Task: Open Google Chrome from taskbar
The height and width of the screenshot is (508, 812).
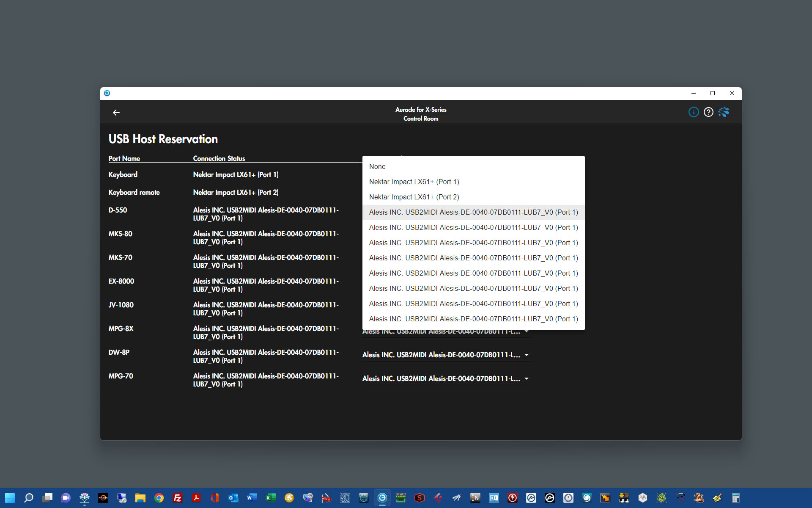Action: click(x=159, y=498)
